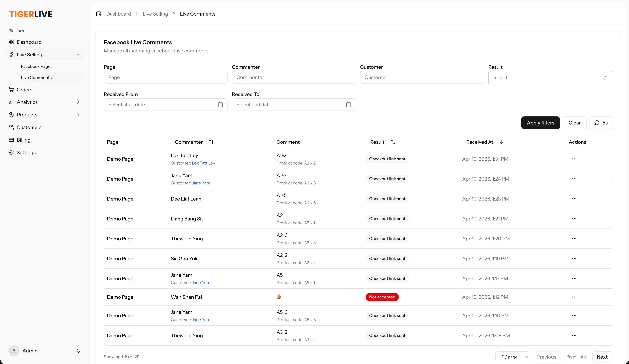Image resolution: width=629 pixels, height=364 pixels.
Task: Open the Received From date picker
Action: (x=166, y=105)
